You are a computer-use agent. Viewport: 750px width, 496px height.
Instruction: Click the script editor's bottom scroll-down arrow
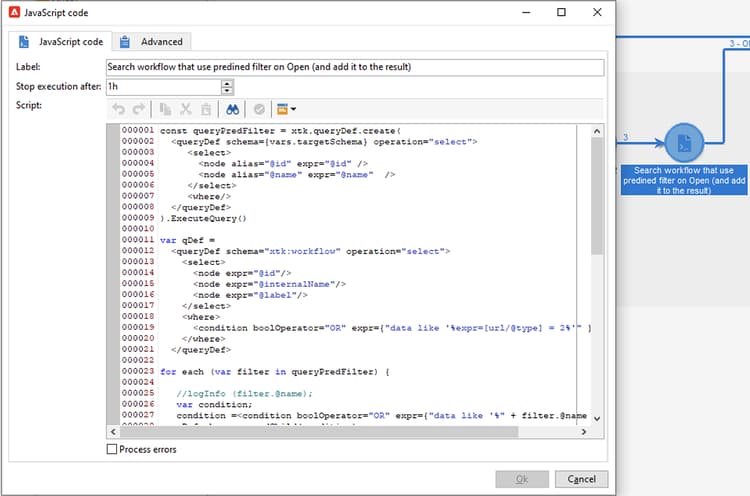597,418
